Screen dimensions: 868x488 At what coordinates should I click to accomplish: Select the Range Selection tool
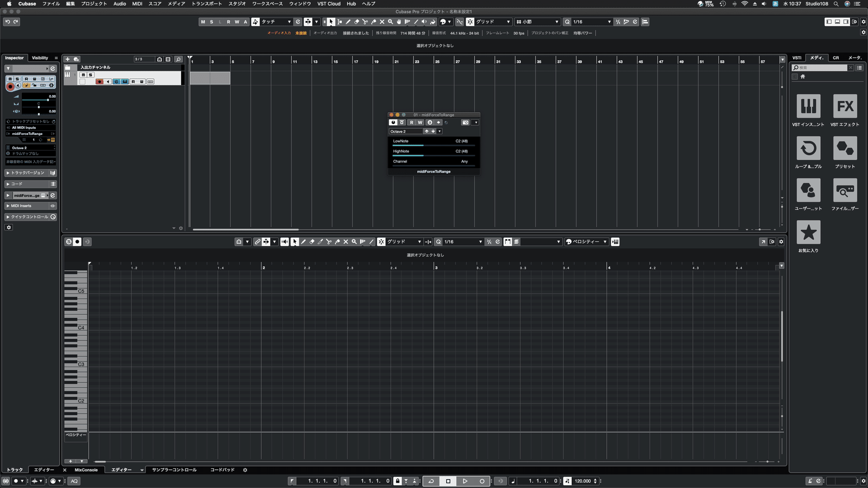tap(340, 22)
